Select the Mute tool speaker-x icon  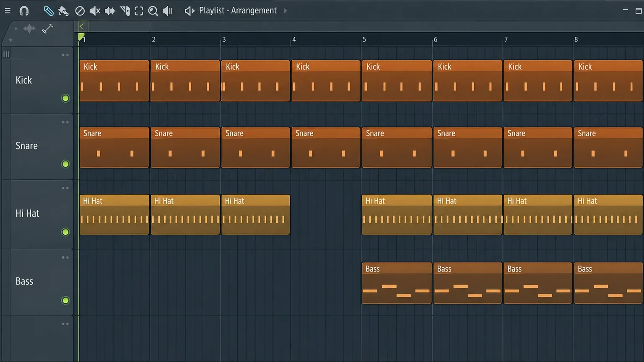point(95,11)
